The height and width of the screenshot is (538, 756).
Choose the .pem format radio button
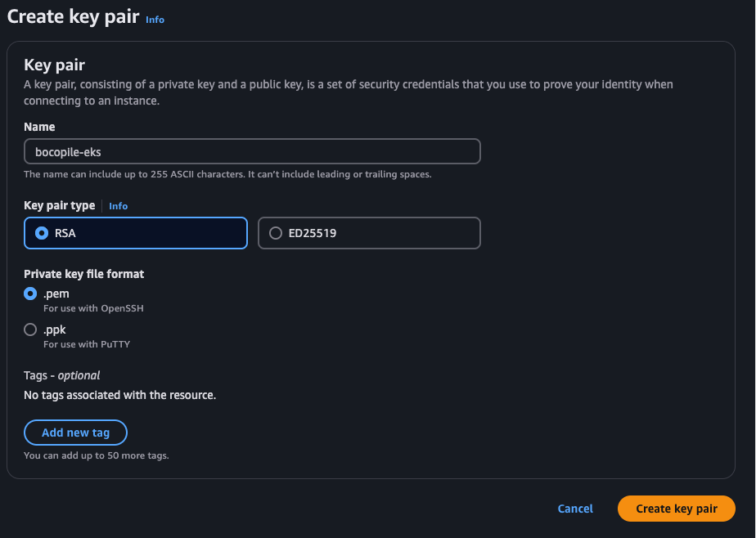coord(30,294)
